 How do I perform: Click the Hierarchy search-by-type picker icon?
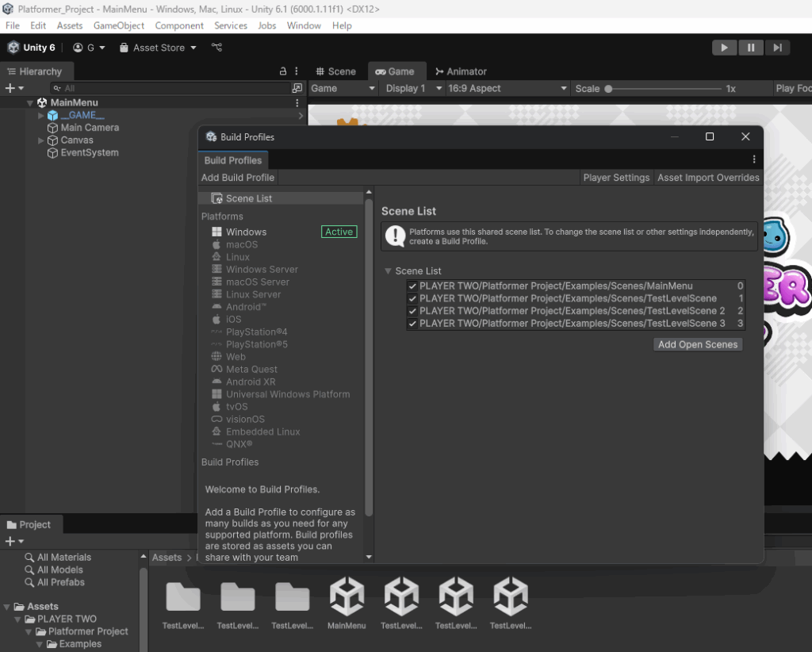297,88
